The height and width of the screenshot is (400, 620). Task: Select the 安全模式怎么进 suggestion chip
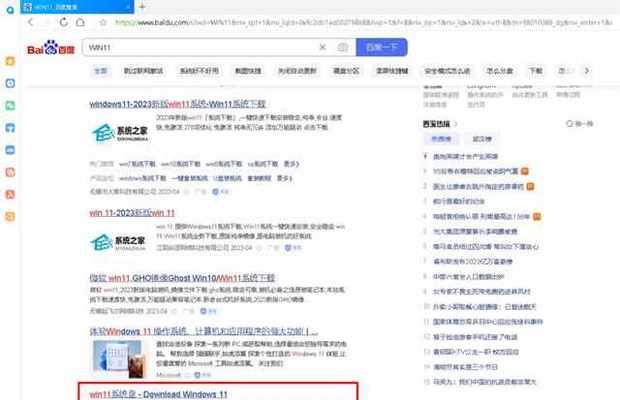pos(447,71)
